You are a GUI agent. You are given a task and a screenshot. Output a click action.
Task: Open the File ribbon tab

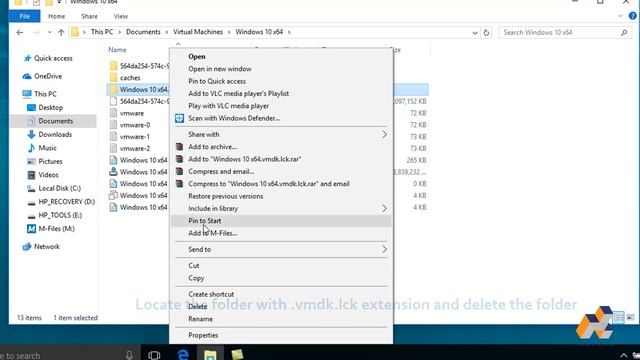24,16
